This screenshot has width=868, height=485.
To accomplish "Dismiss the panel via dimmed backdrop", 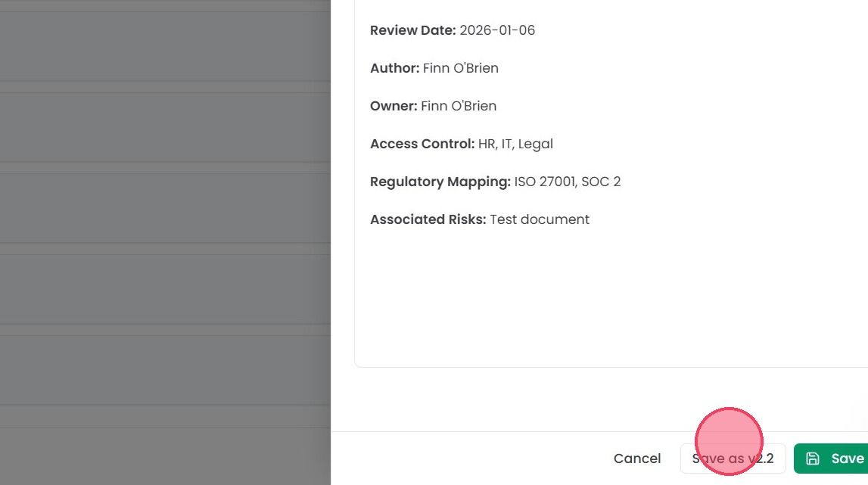I will [165, 242].
